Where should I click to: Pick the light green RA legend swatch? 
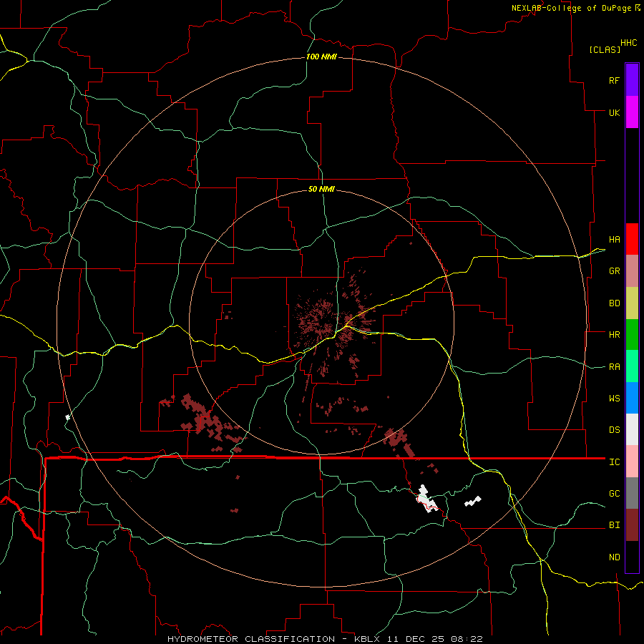[x=632, y=366]
